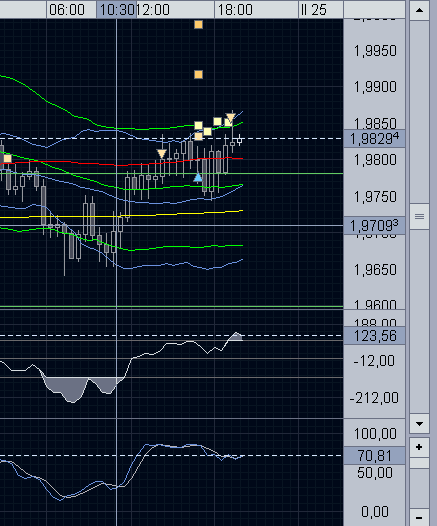Click the orange square marker at left edge

(x=7, y=158)
